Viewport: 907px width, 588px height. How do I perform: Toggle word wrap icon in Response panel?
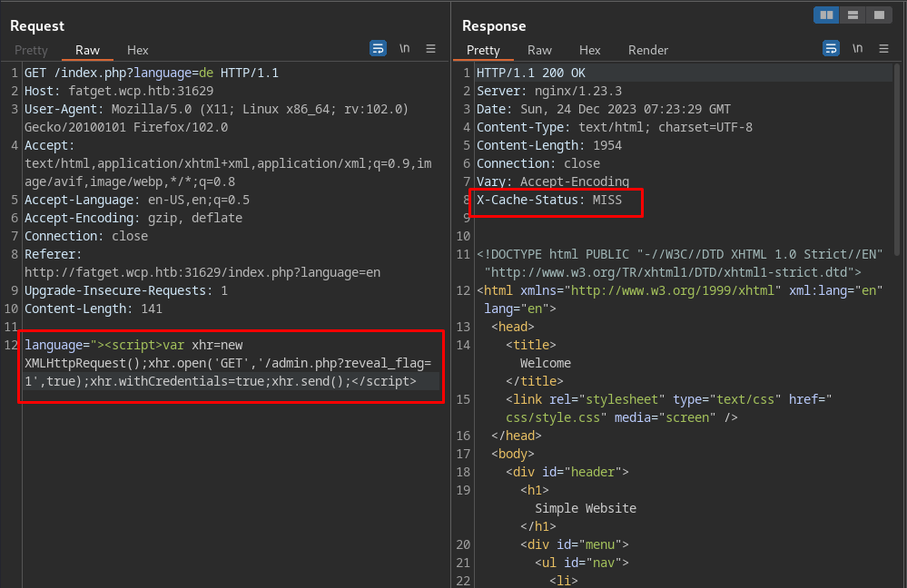831,49
